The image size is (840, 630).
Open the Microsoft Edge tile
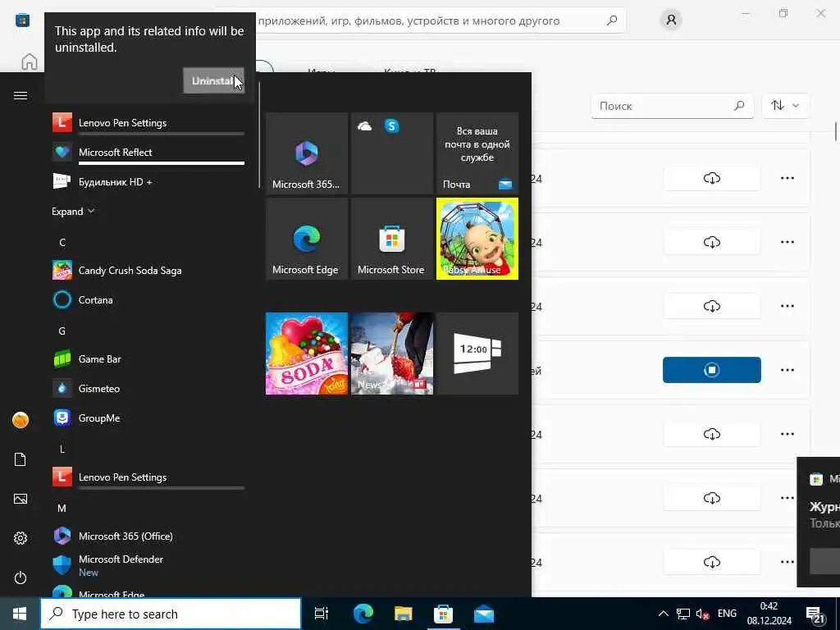(x=307, y=239)
